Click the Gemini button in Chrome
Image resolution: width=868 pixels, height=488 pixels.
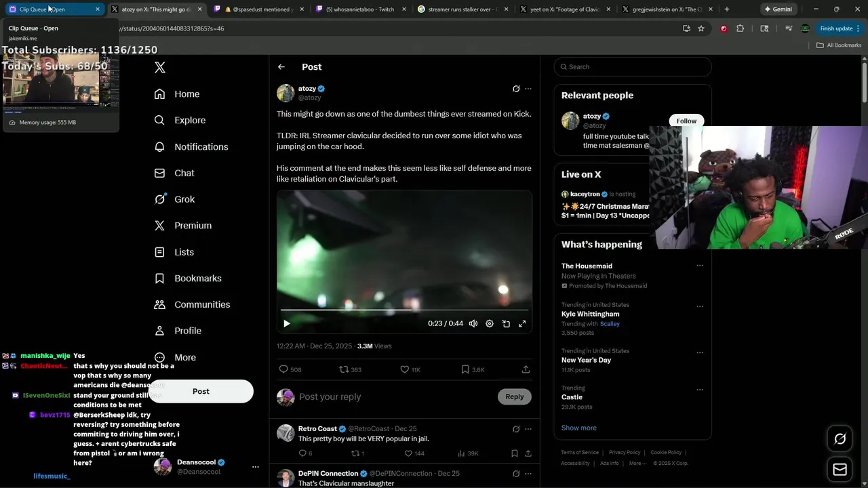coord(777,9)
